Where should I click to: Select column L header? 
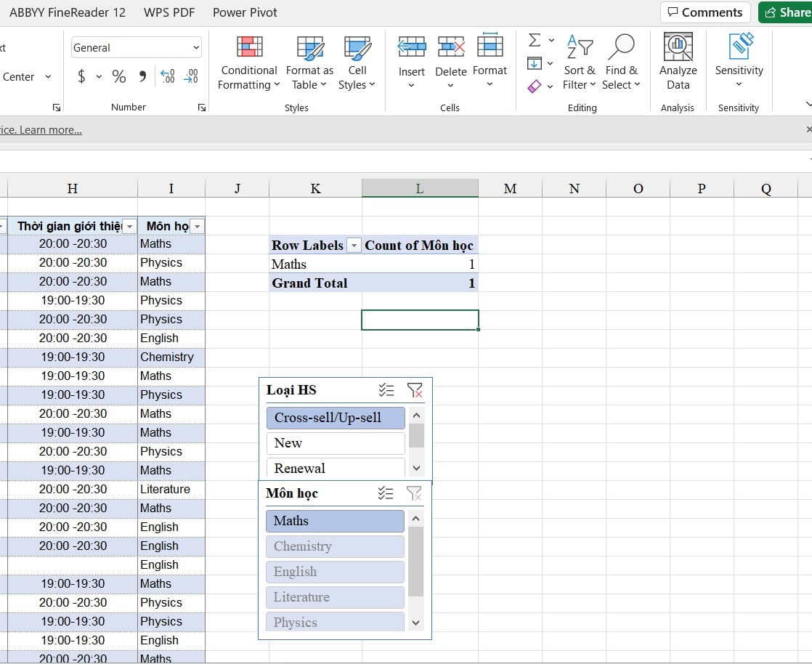click(420, 189)
